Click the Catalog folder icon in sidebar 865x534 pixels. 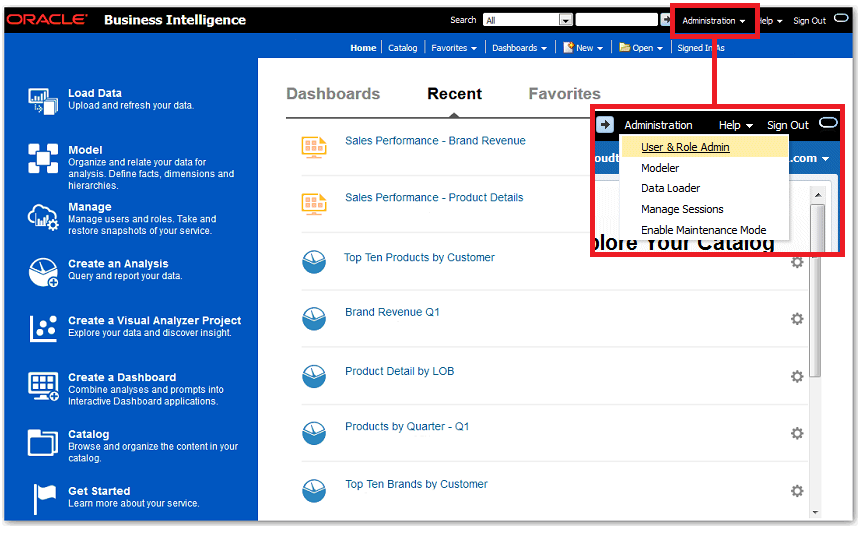point(43,442)
